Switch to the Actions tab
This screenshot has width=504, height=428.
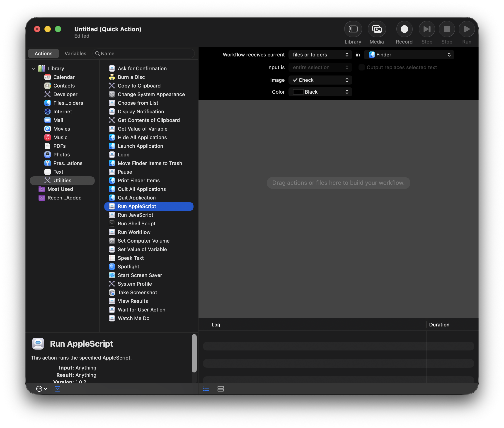(44, 54)
